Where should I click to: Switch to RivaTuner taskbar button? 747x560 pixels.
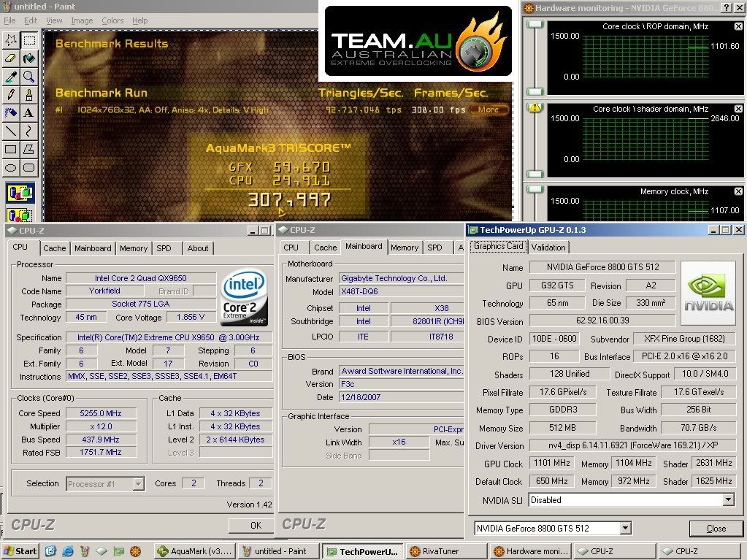[x=446, y=551]
